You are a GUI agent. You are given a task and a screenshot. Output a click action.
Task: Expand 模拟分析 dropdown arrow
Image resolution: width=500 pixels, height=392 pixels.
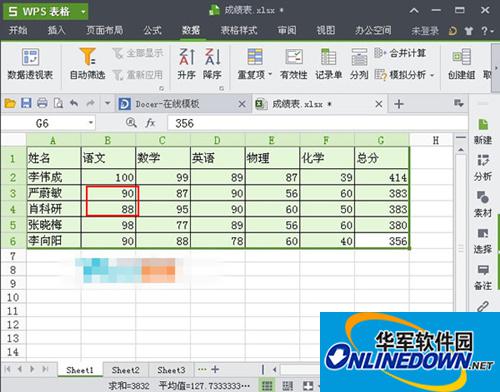432,75
